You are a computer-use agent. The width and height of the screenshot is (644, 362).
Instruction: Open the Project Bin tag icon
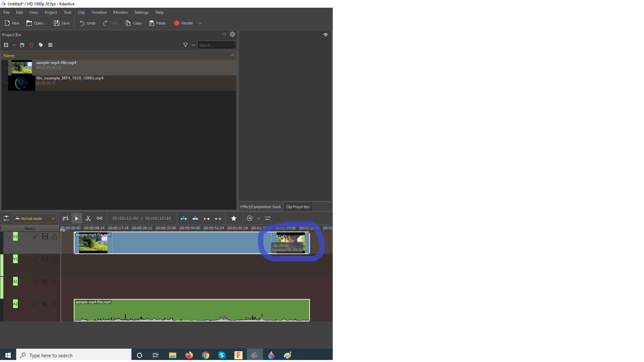(x=41, y=45)
